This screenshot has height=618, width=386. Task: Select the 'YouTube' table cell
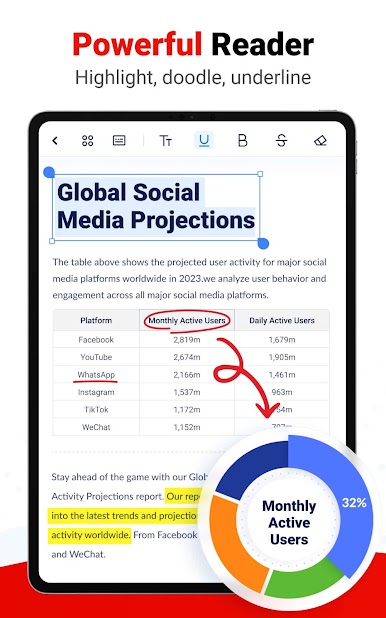[x=96, y=357]
